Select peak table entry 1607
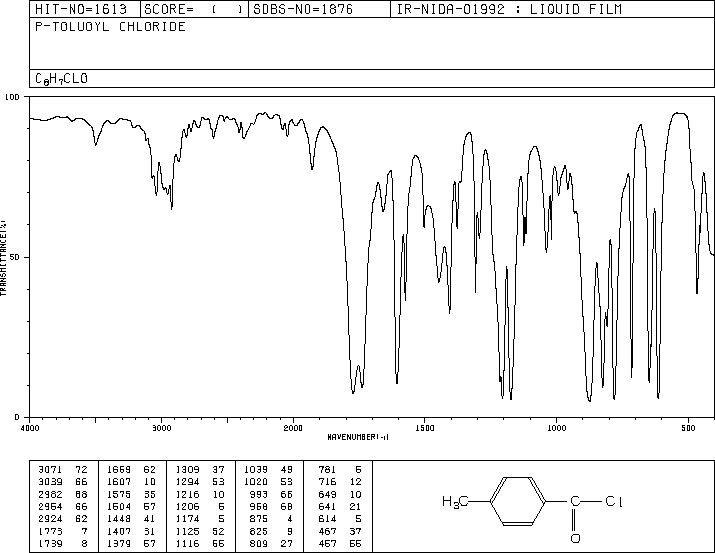 [x=119, y=482]
